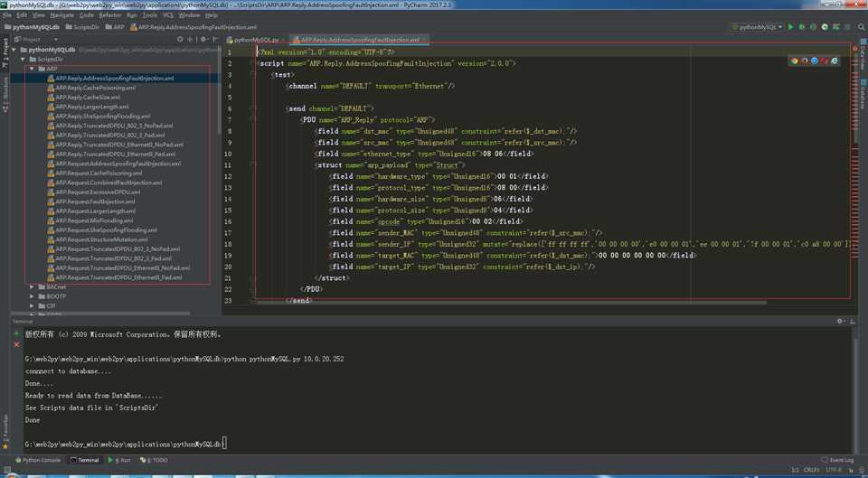Click the editor horizontal scrollbar
Viewport: 868px width, 478px height.
[x=512, y=303]
